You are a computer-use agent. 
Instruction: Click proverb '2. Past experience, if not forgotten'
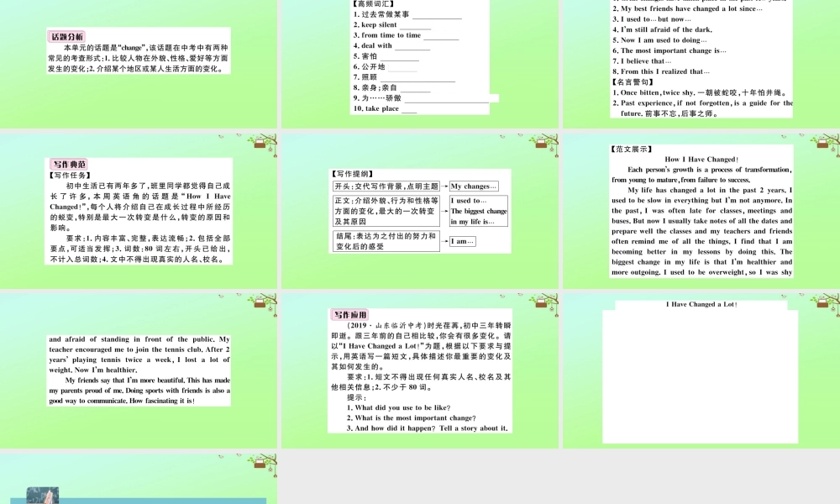pyautogui.click(x=702, y=108)
